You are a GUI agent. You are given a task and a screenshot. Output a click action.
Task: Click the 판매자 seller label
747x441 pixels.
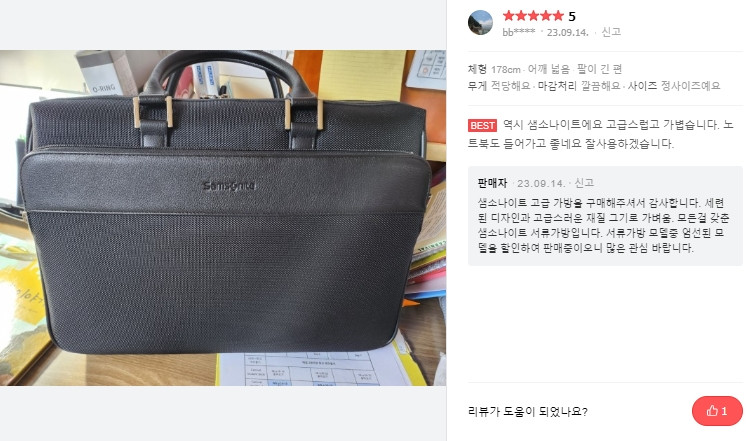[492, 183]
